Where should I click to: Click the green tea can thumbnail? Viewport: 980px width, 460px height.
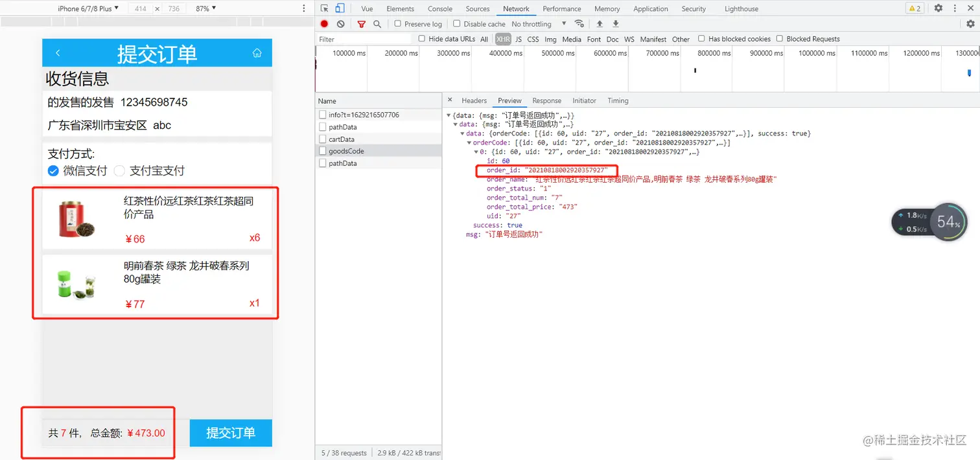pos(76,284)
